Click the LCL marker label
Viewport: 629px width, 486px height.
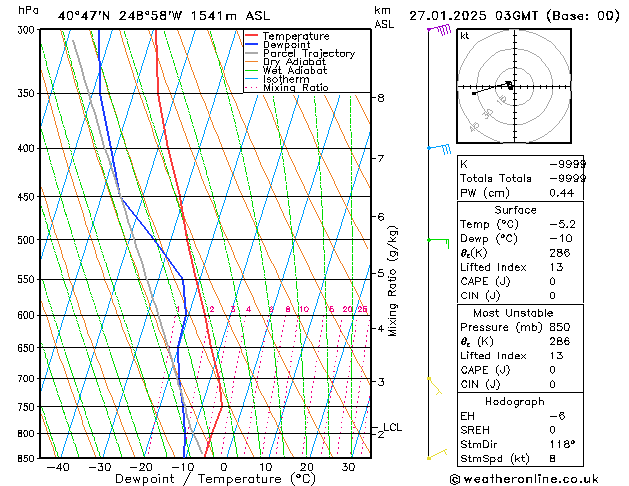click(393, 427)
